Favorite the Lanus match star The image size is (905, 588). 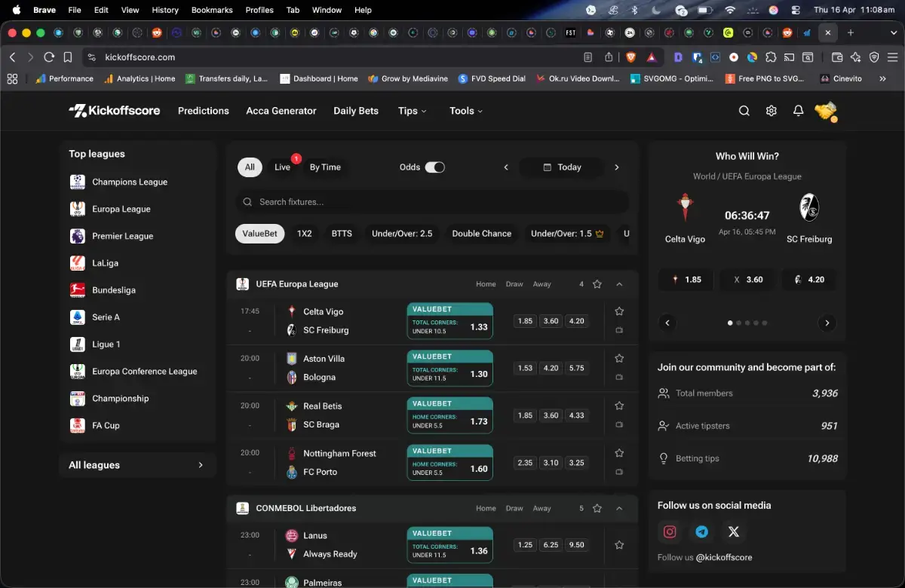tap(619, 545)
